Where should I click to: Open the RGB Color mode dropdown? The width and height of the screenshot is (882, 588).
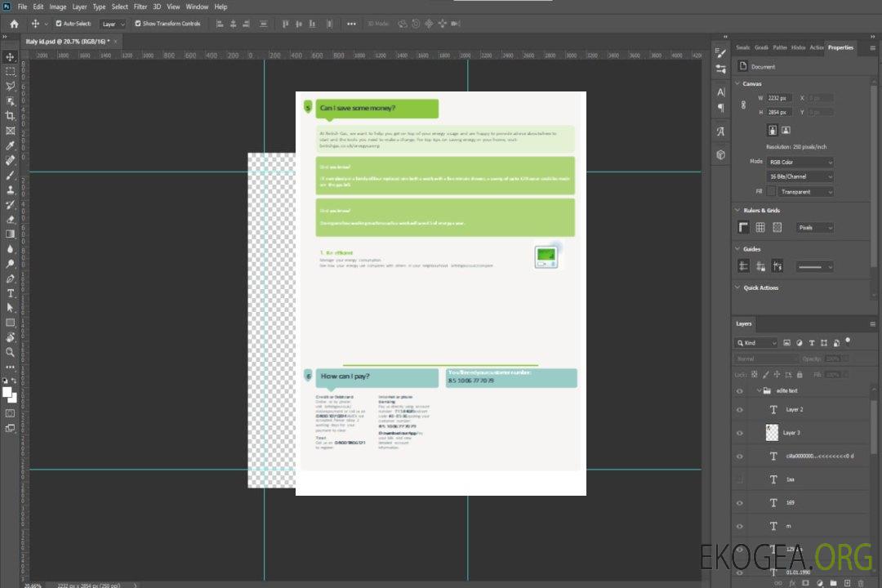[800, 163]
